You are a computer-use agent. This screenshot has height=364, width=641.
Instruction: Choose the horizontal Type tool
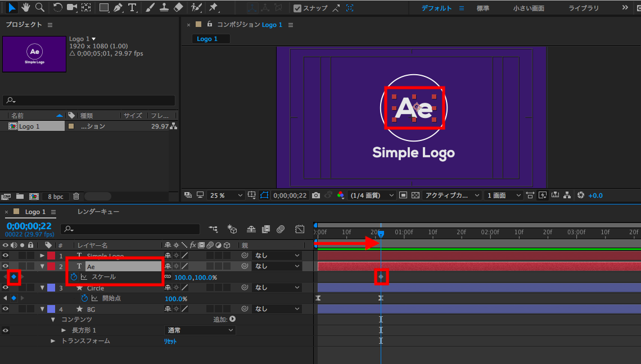point(132,8)
